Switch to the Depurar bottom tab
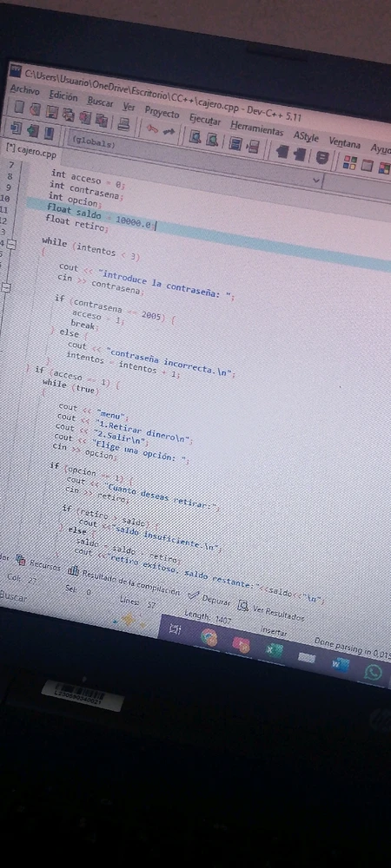The width and height of the screenshot is (391, 868). point(209,597)
